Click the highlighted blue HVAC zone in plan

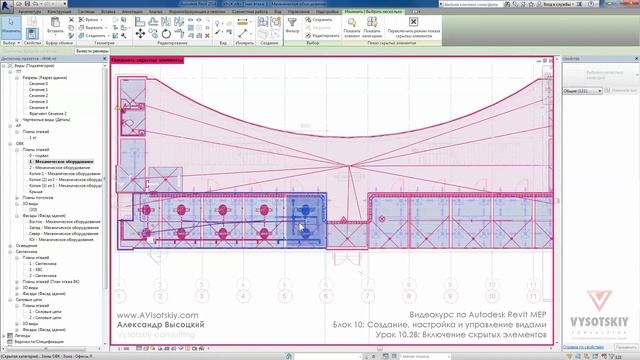[306, 220]
